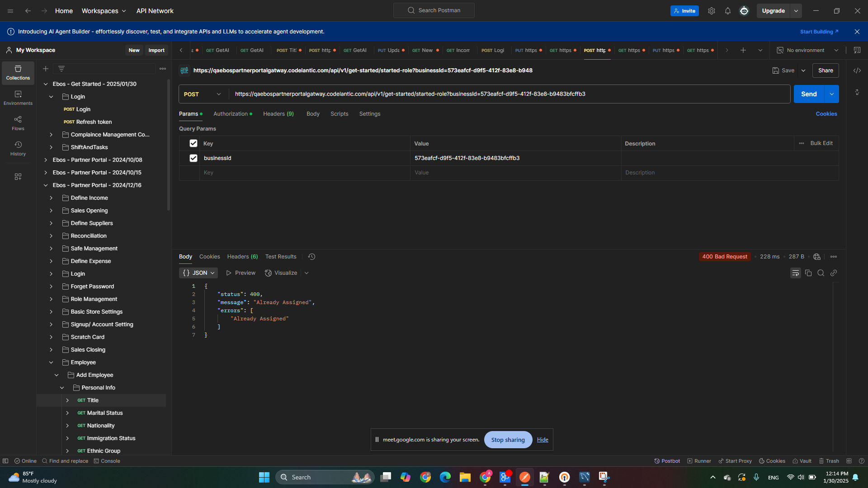This screenshot has height=488, width=868.
Task: Copy response link icon
Action: click(x=834, y=273)
